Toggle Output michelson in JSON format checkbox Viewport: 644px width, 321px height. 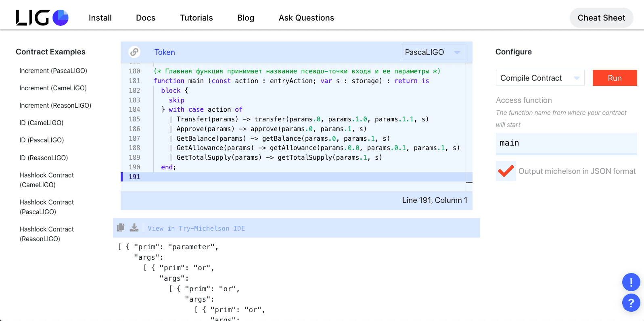click(506, 171)
